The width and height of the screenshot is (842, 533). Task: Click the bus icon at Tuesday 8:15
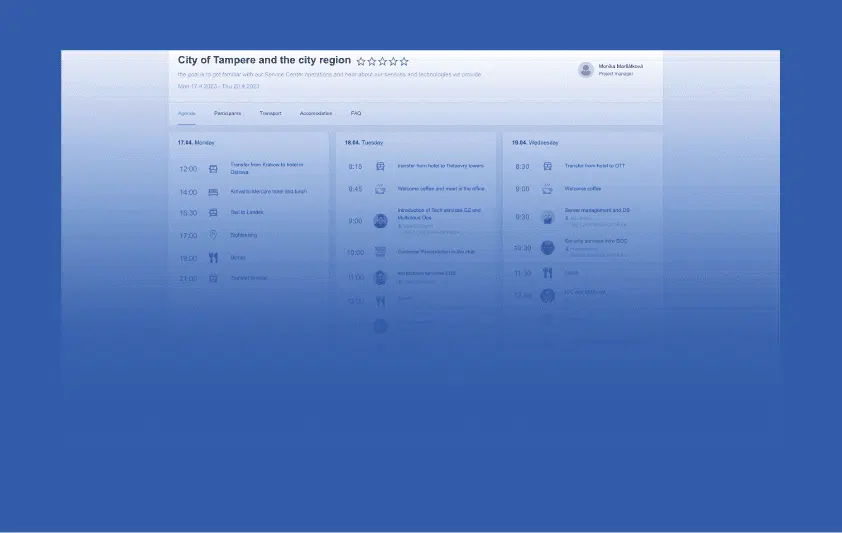380,166
